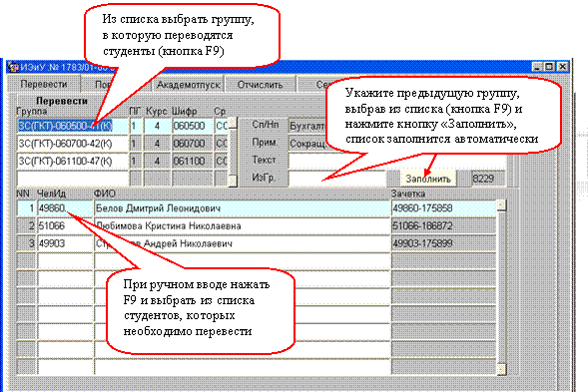The image size is (588, 392).
Task: Click ЧелИд cell 51066
Action: (x=65, y=226)
